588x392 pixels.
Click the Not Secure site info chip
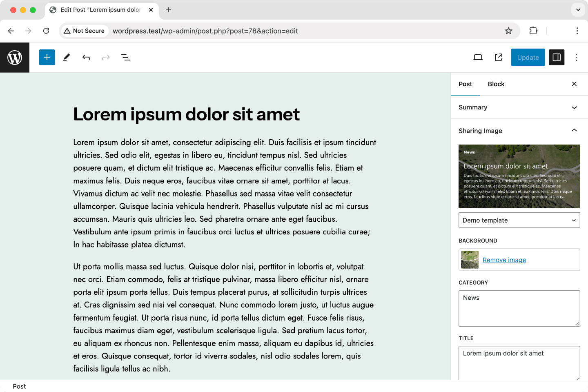tap(85, 31)
